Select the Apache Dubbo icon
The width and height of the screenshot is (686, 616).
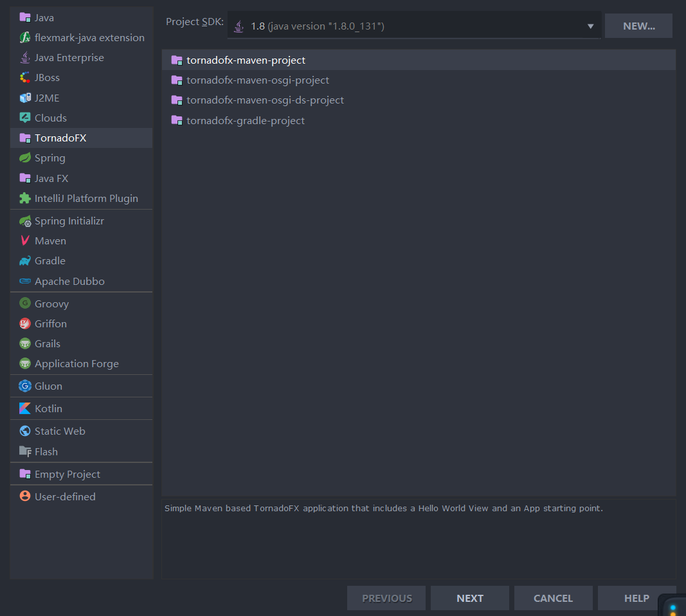point(25,281)
